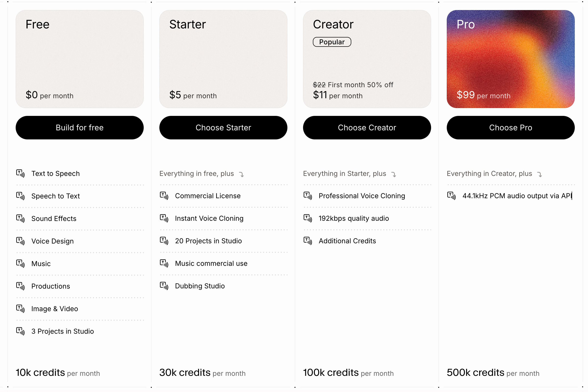Click the icon beside Commercial License

164,196
